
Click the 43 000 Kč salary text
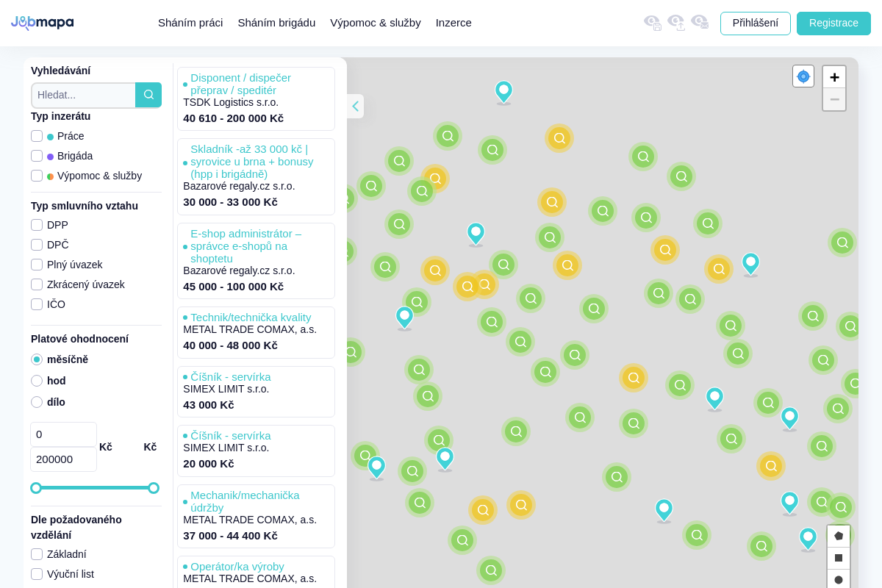point(209,405)
